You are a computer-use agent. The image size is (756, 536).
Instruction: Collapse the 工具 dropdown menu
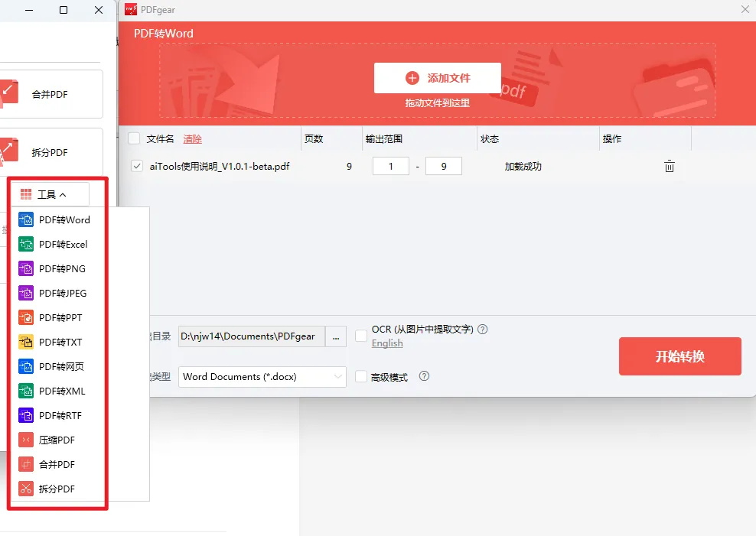tap(51, 195)
